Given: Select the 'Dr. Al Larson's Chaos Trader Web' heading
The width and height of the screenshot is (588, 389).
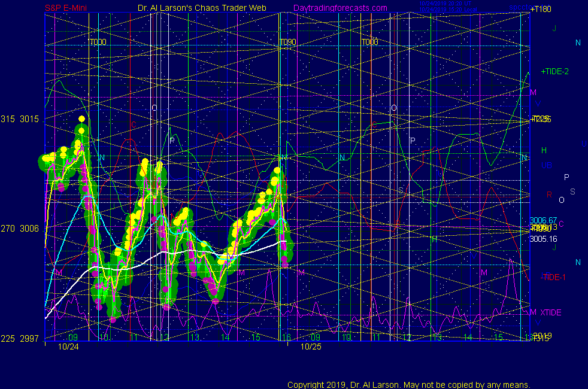Looking at the screenshot, I should [x=202, y=8].
